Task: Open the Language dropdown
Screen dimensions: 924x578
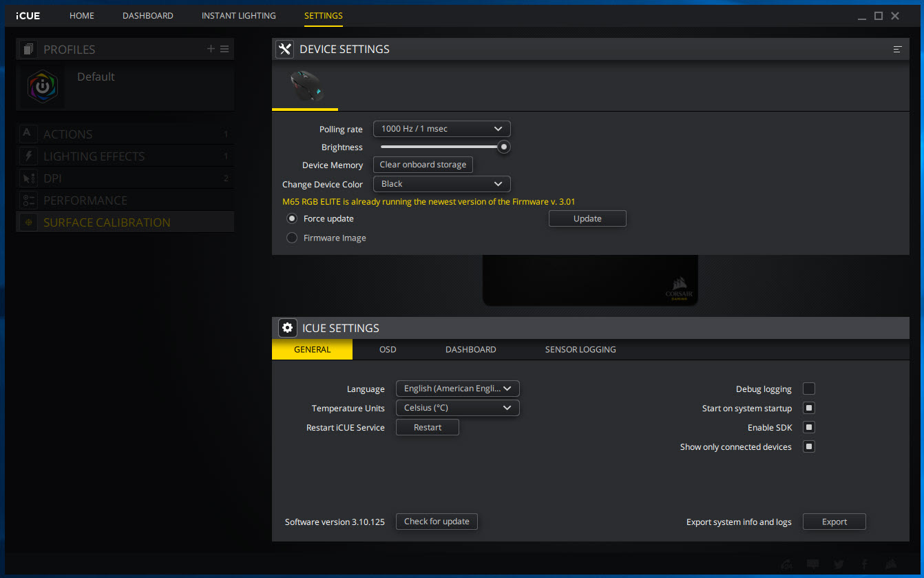Action: 457,389
